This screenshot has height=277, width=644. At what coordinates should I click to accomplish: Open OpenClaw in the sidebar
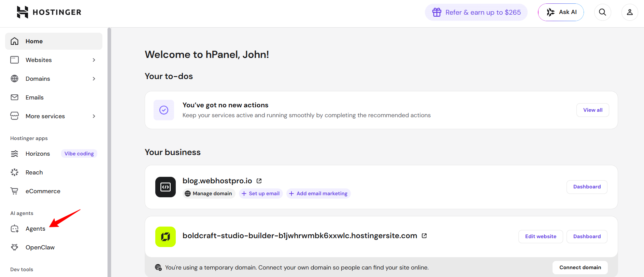pyautogui.click(x=54, y=247)
